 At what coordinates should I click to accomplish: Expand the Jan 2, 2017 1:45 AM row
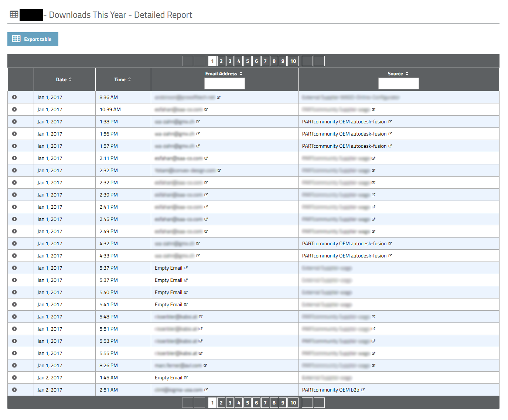pyautogui.click(x=14, y=378)
